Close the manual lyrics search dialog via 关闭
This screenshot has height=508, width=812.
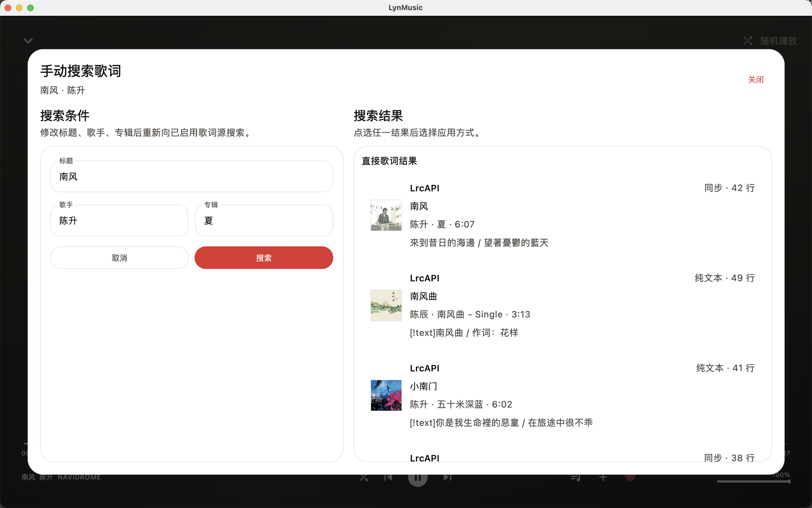[x=756, y=80]
